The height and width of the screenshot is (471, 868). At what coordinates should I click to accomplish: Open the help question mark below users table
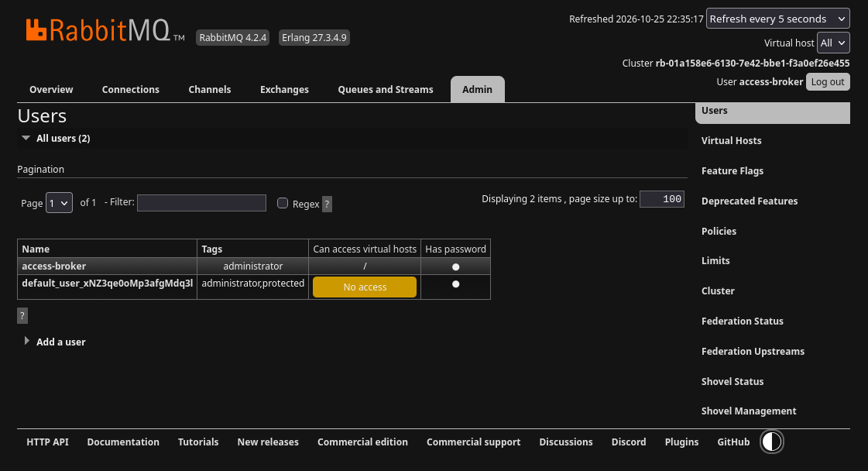point(22,316)
